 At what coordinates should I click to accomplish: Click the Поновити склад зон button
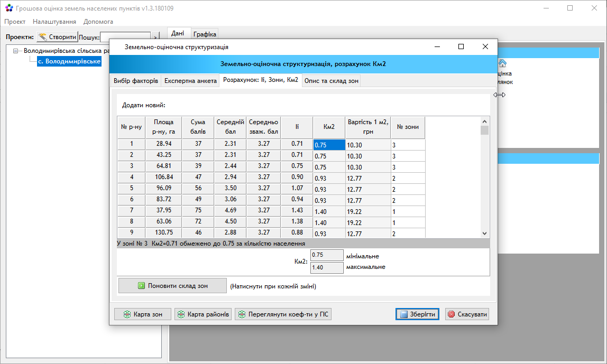click(172, 285)
